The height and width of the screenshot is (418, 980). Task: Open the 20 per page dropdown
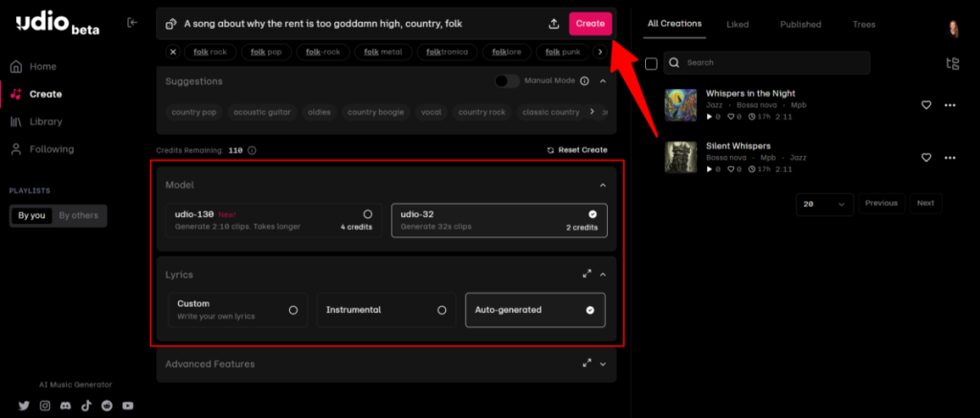tap(824, 205)
